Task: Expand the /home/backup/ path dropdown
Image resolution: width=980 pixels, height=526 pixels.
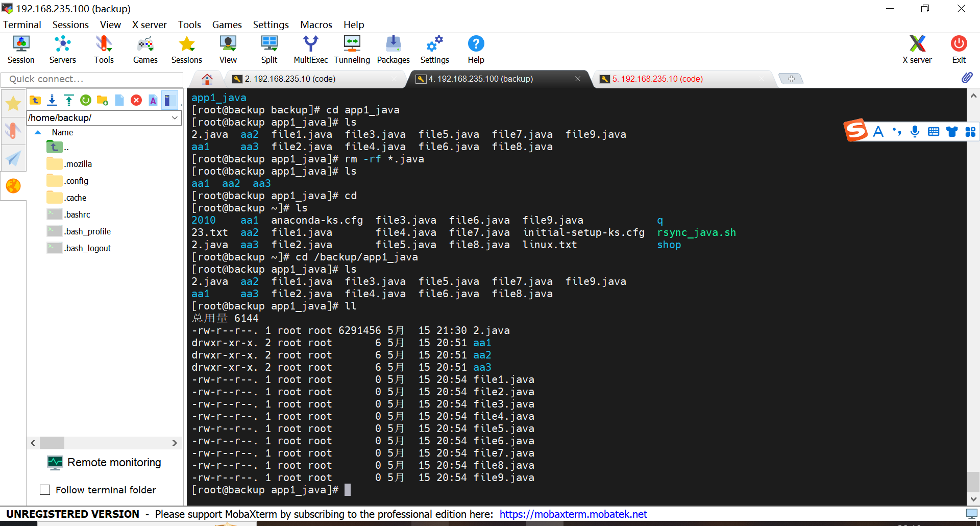Action: click(175, 117)
